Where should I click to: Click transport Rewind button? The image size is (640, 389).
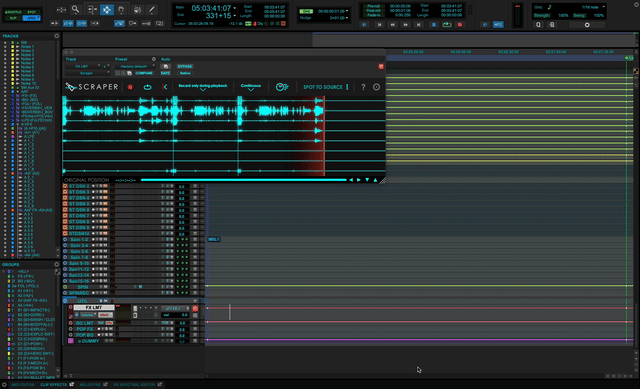(x=392, y=24)
